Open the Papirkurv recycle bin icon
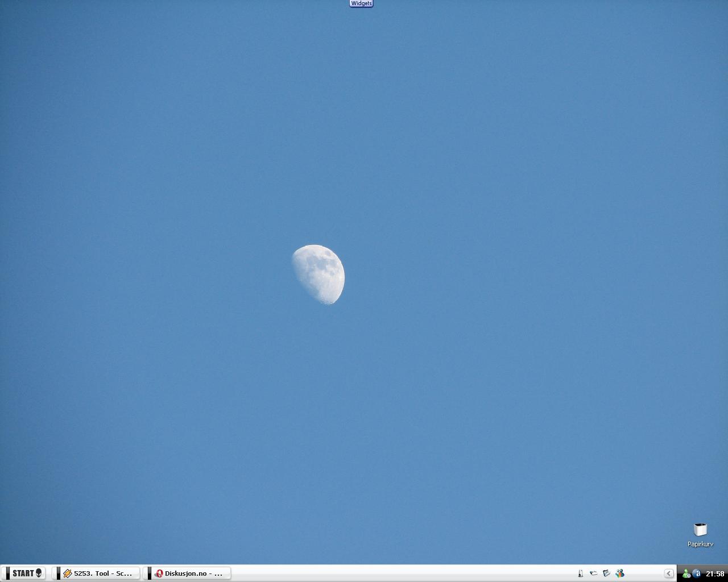Viewport: 728px width, 582px height. coord(700,535)
